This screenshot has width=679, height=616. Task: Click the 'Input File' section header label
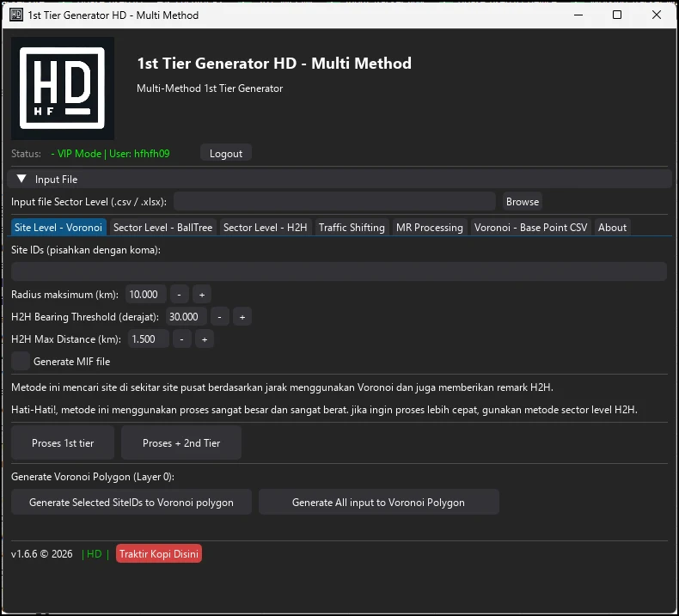[56, 180]
